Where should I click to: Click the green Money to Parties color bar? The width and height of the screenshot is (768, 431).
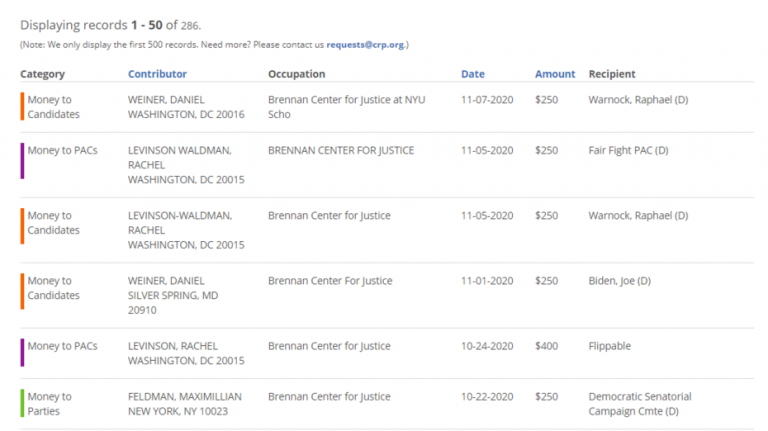(22, 404)
